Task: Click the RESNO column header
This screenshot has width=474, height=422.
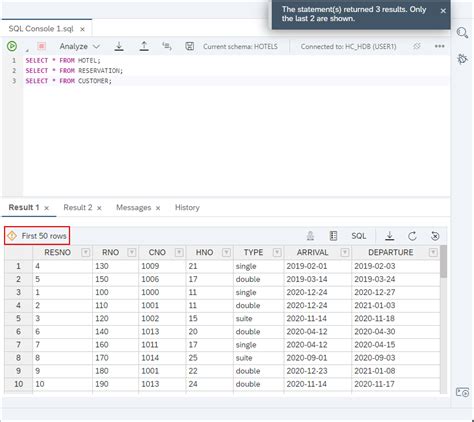Action: (x=57, y=252)
